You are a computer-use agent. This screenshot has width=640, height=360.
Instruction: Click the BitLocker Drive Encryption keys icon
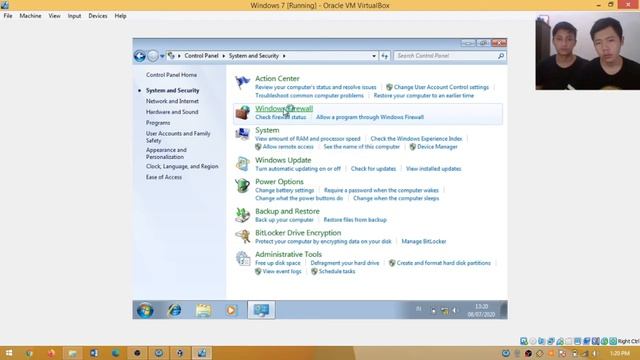(242, 236)
